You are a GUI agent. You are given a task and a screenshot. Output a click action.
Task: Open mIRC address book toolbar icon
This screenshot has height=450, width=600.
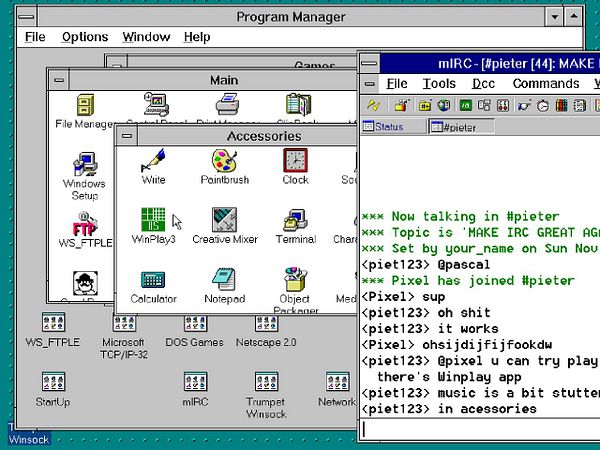580,105
